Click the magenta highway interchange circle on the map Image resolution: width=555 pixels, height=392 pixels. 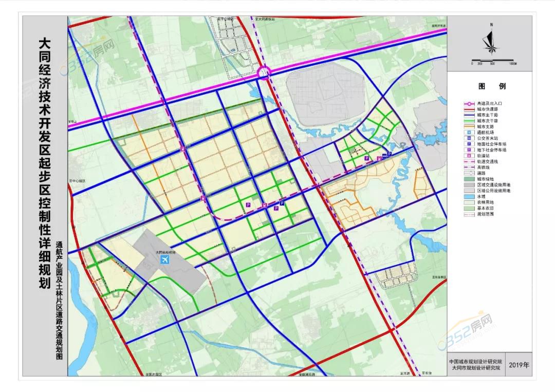pyautogui.click(x=265, y=74)
